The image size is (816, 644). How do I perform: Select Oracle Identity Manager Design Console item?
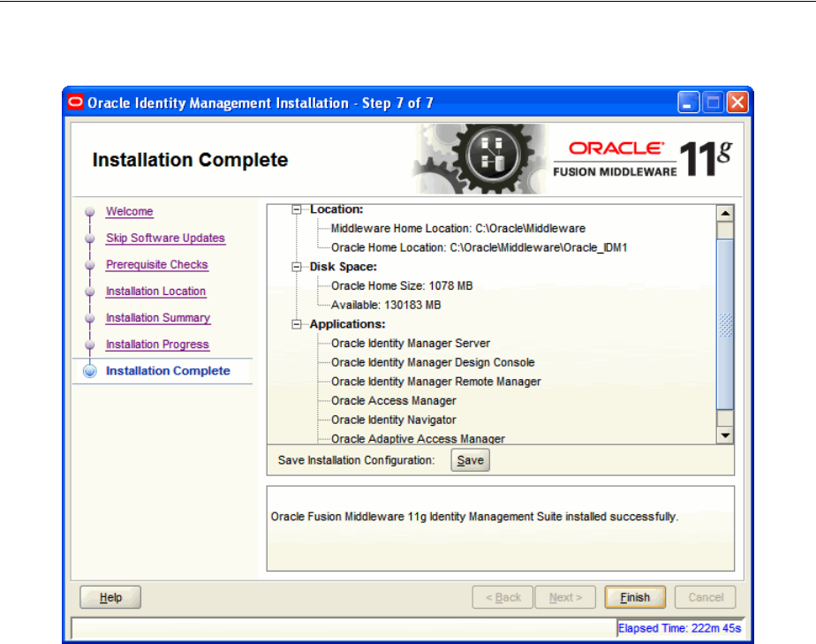coord(433,362)
